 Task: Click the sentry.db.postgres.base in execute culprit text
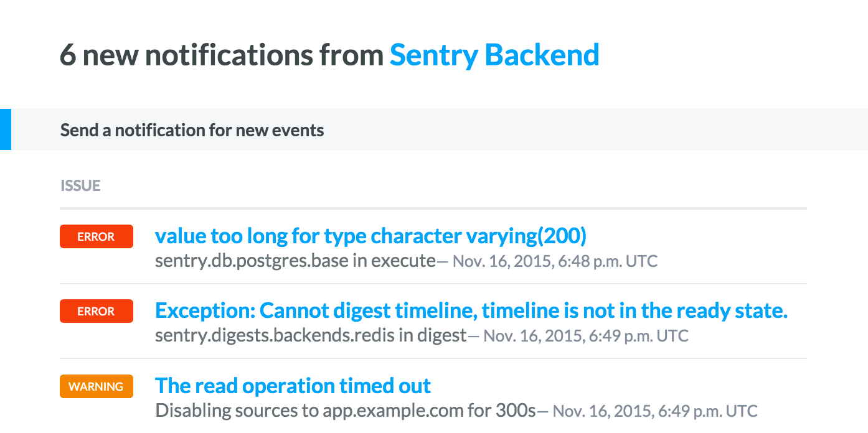pyautogui.click(x=286, y=260)
